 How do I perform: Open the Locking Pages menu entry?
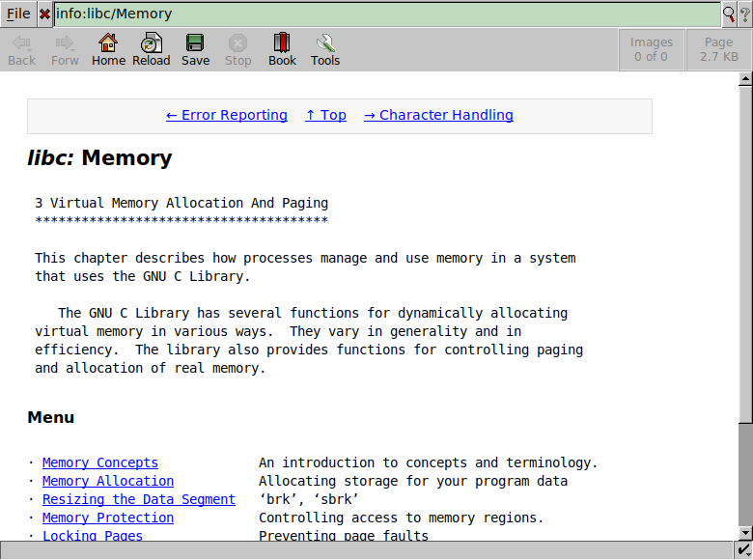coord(93,536)
